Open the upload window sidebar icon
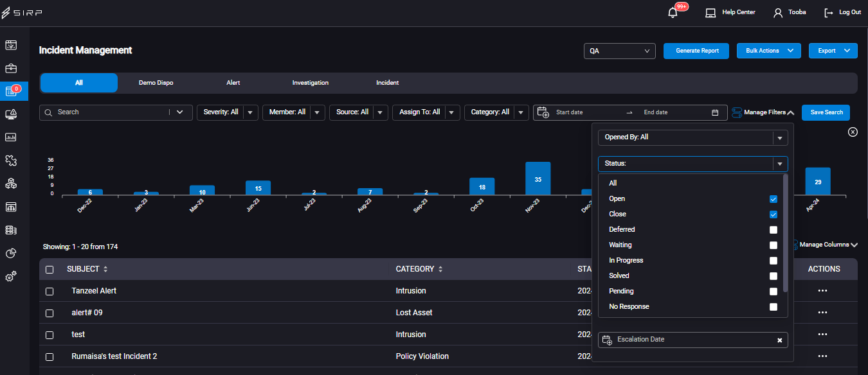This screenshot has height=375, width=868. coord(11,207)
